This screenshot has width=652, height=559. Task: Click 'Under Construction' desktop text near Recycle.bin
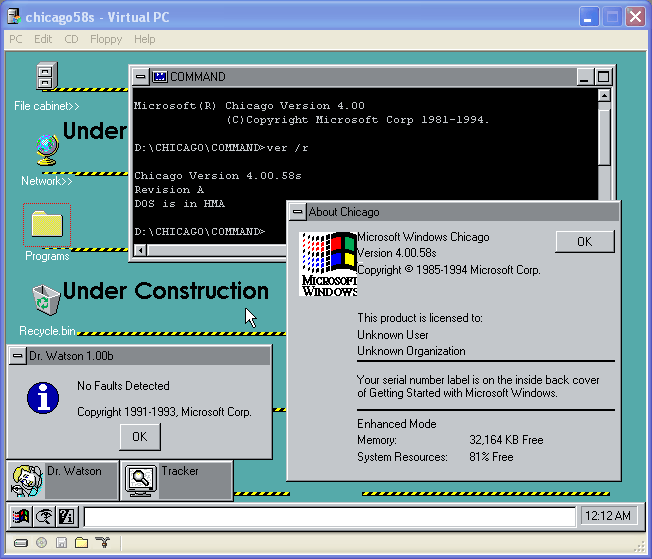[165, 291]
